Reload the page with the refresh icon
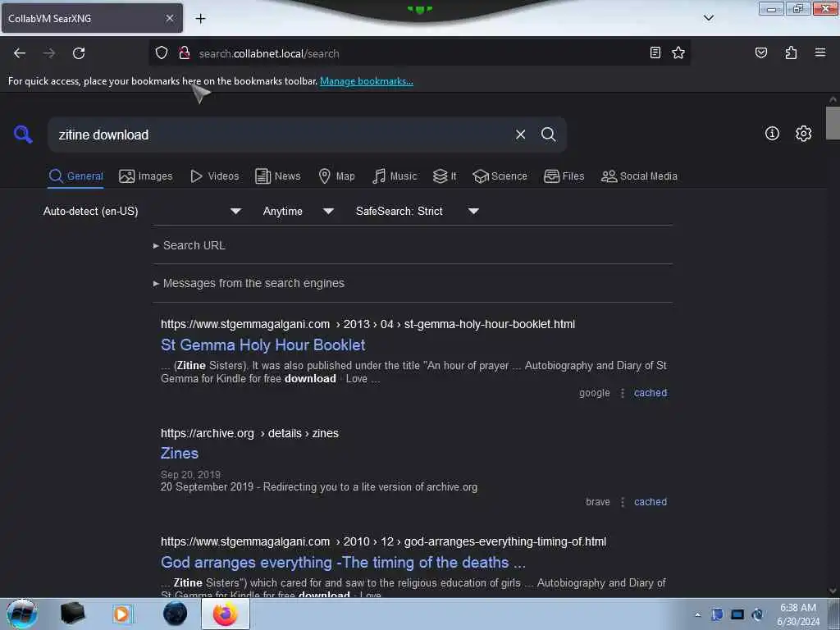The width and height of the screenshot is (840, 630). [x=79, y=53]
